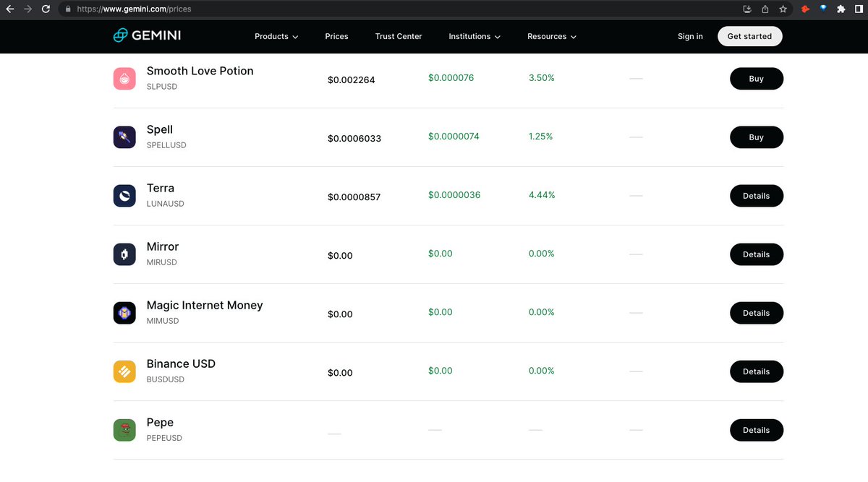Open Details for Mirror

coord(757,254)
